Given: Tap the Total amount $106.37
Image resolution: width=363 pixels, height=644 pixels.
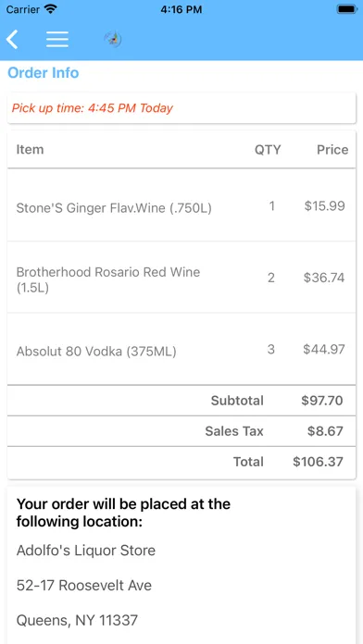Looking at the screenshot, I should (318, 462).
